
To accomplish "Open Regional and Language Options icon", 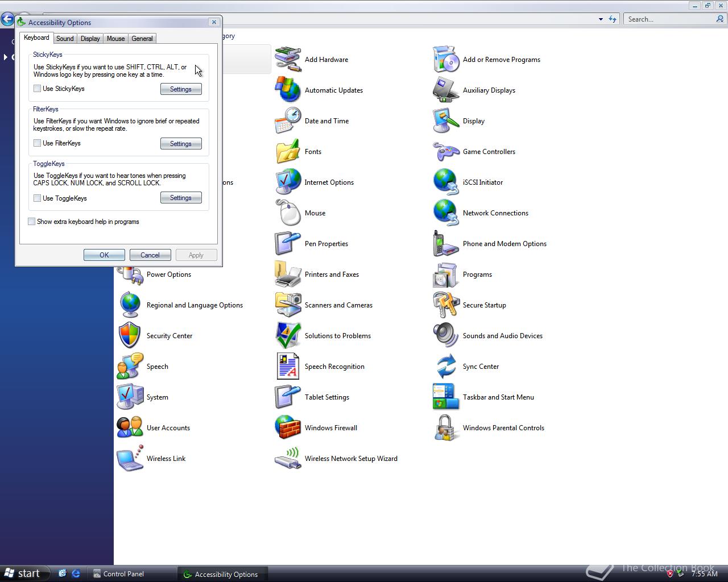I will tap(130, 305).
